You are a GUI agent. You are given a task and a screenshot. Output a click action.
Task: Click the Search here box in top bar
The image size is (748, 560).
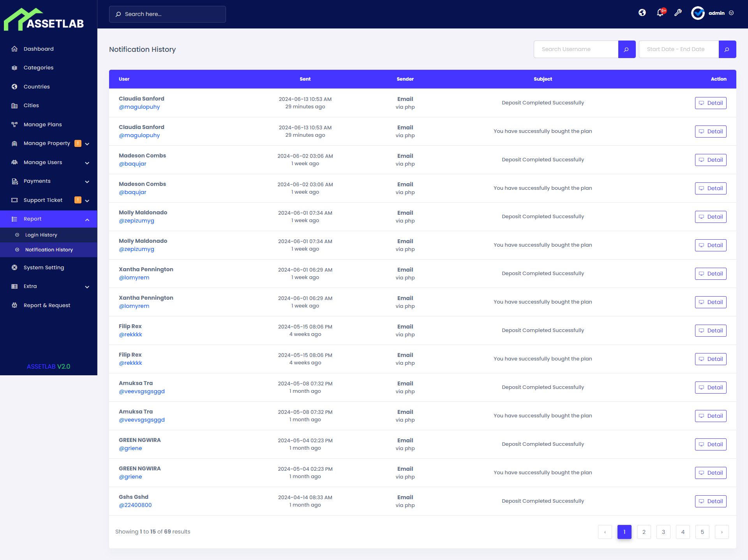coord(167,14)
